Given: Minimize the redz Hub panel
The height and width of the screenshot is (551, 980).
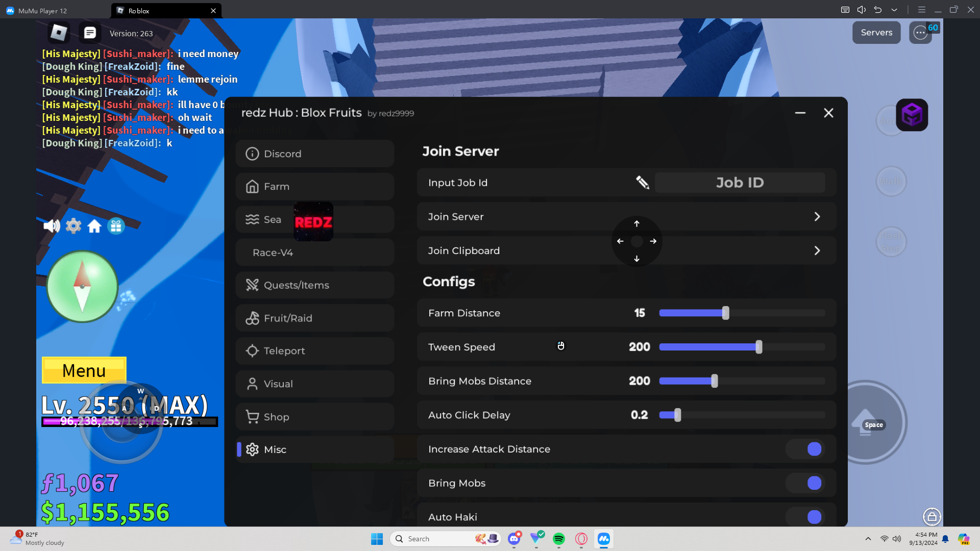Looking at the screenshot, I should tap(800, 113).
